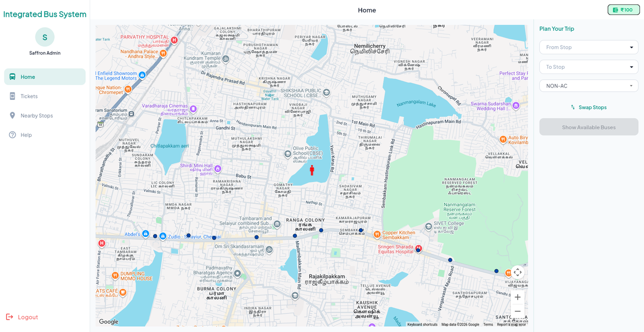Expand the From Stop dropdown

[589, 47]
